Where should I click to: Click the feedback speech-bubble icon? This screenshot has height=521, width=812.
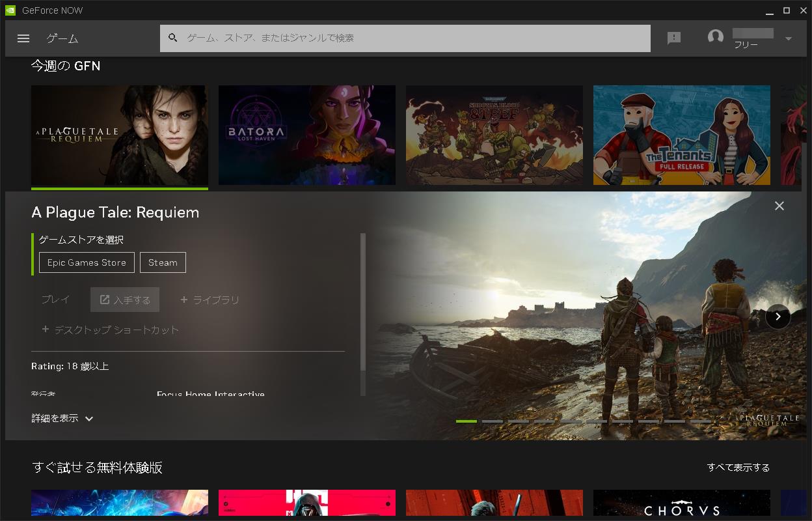click(x=674, y=38)
